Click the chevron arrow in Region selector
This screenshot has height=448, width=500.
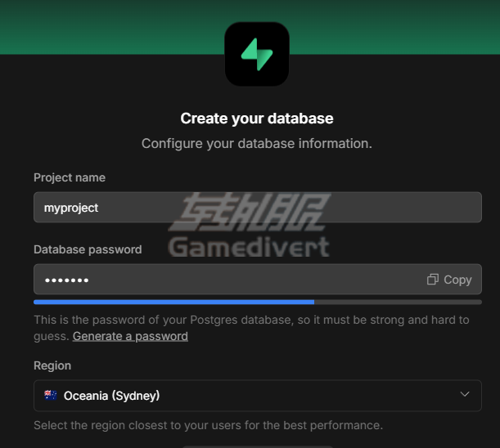[x=465, y=395]
